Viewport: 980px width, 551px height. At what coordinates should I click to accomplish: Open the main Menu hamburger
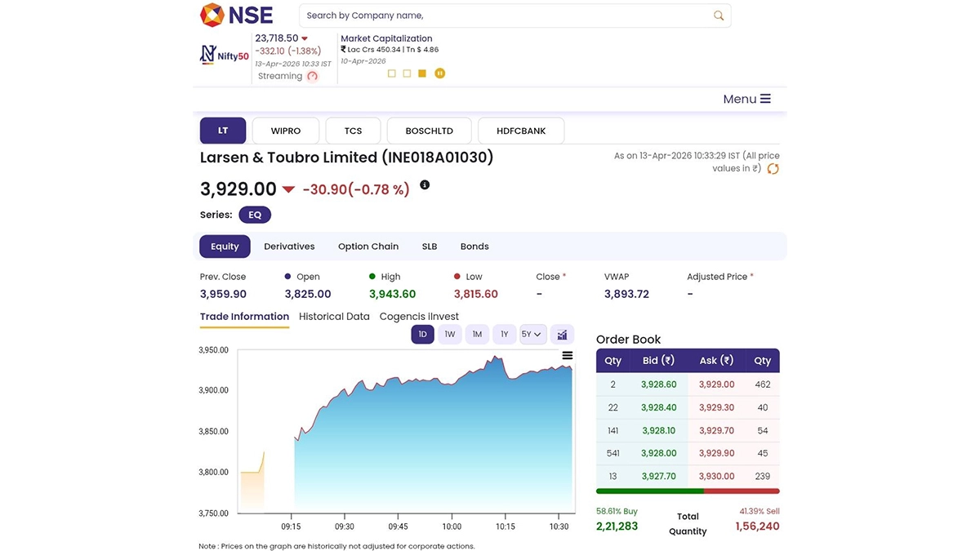pyautogui.click(x=746, y=99)
